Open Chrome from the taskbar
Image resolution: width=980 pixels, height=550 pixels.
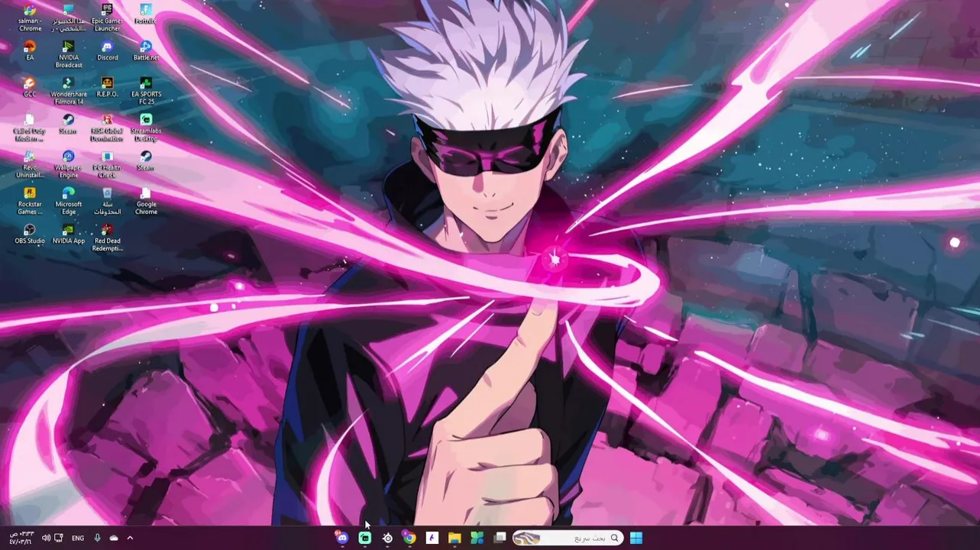tap(409, 538)
